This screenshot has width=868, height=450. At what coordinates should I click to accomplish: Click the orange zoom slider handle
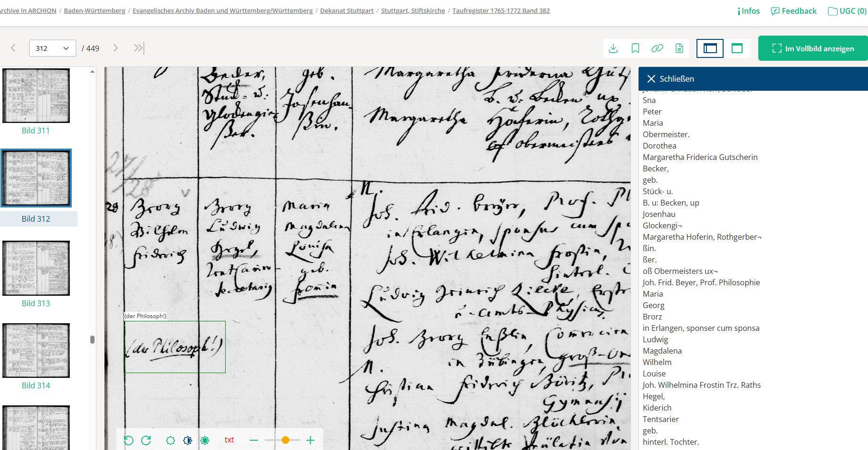[x=285, y=440]
